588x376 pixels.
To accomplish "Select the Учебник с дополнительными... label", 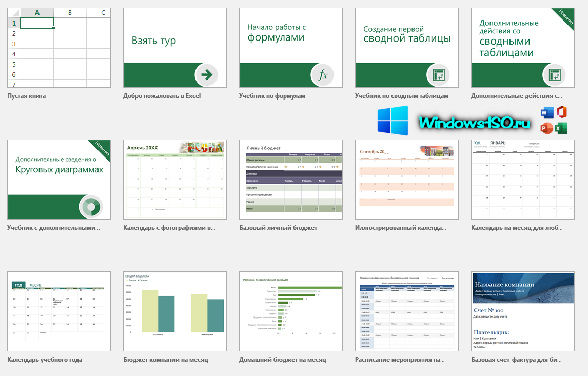I will tap(54, 228).
